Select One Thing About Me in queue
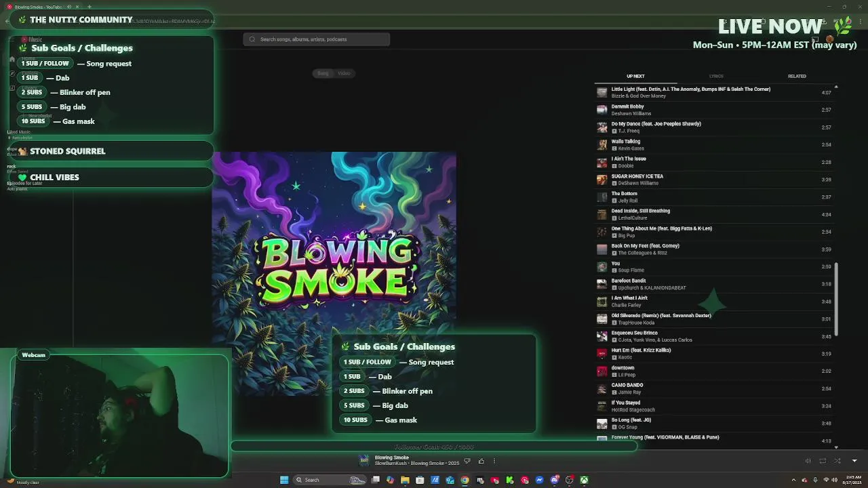The image size is (868, 488). tap(715, 232)
